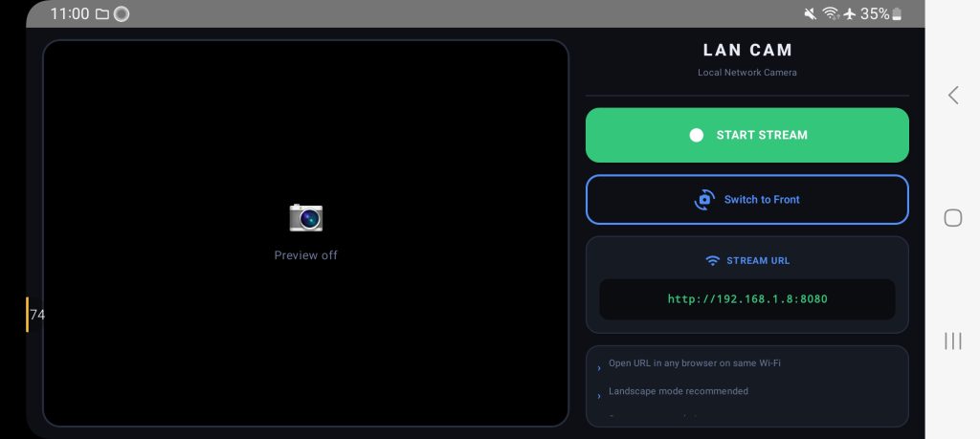Start the stream with the green button
This screenshot has height=439, width=980.
[x=746, y=135]
